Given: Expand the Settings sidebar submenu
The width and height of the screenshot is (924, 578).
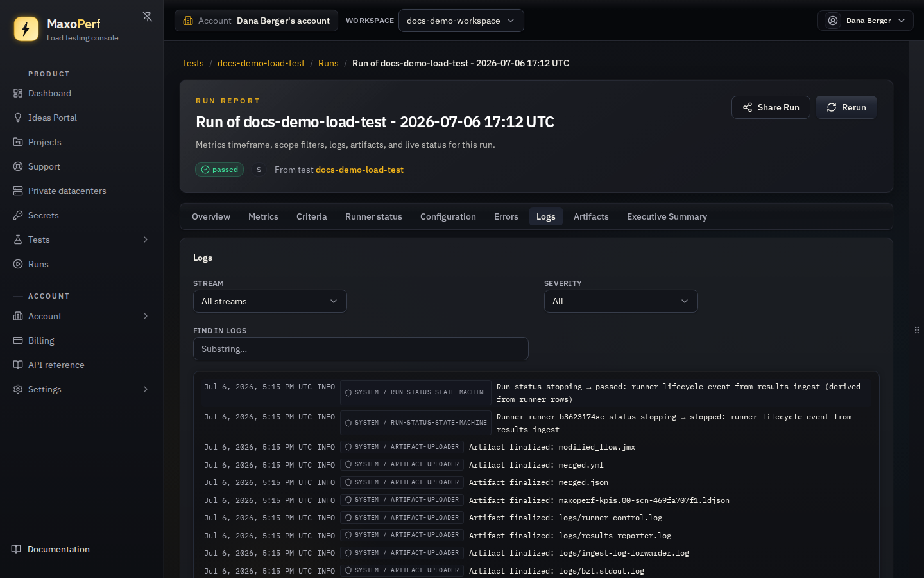Looking at the screenshot, I should (x=146, y=389).
